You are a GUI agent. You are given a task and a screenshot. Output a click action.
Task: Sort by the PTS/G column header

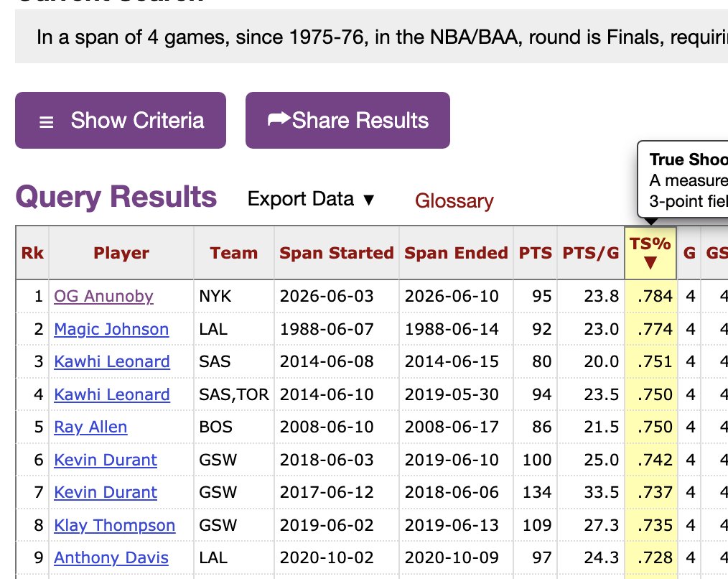[x=591, y=253]
